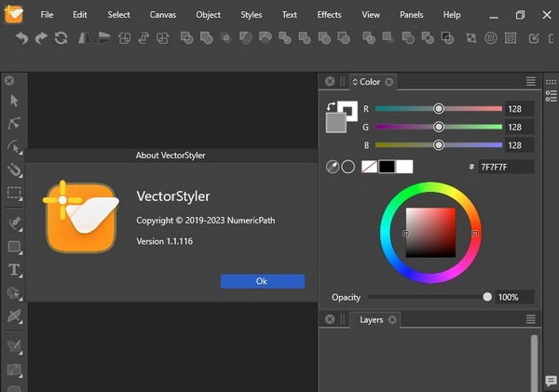Open the Select menu
This screenshot has width=559, height=392.
point(118,15)
